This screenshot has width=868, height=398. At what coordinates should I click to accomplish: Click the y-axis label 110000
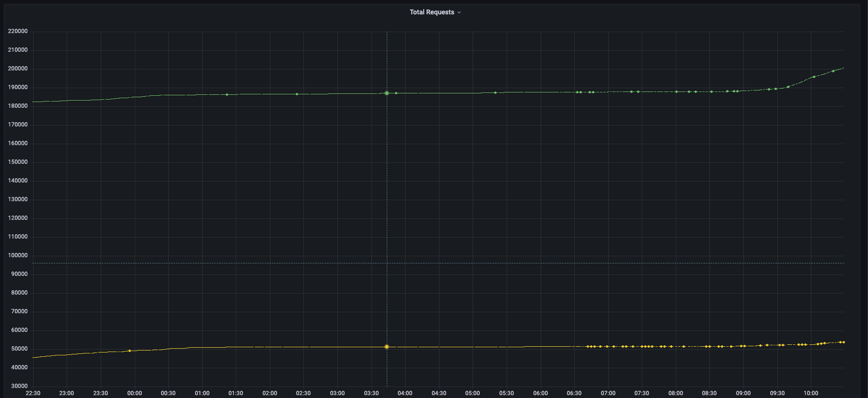(18, 237)
